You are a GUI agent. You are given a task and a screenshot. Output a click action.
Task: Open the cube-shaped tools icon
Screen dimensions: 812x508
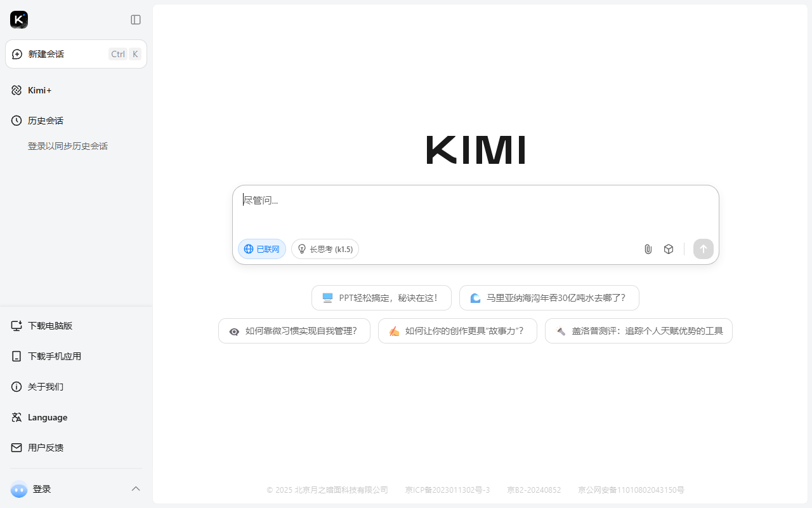[x=669, y=249]
